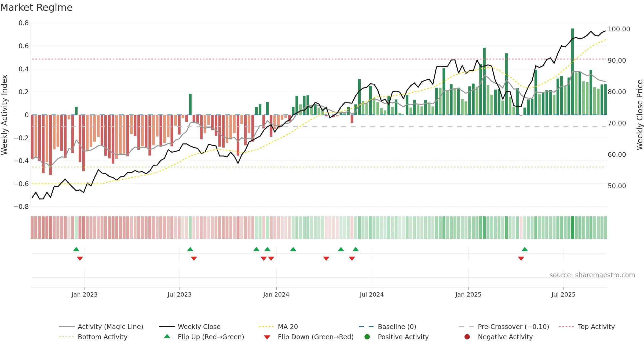Toggle the Weekly Close legend entry
This screenshot has height=362, width=644.
click(x=190, y=327)
